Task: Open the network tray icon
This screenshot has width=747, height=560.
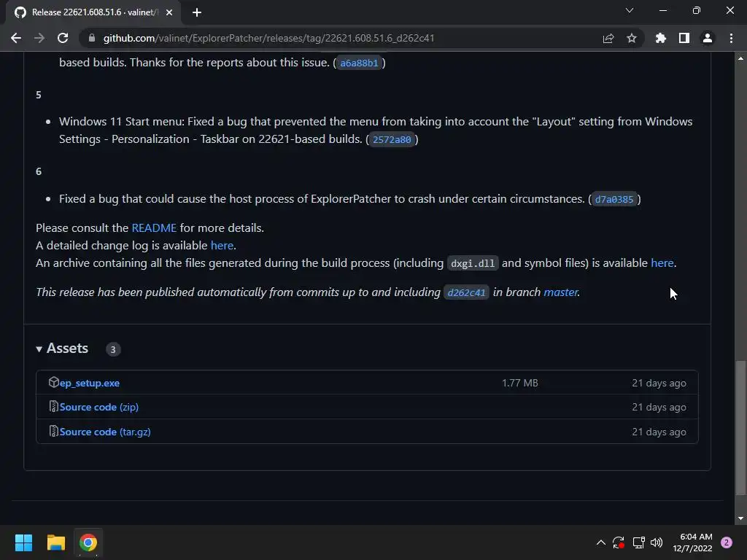Action: point(638,542)
